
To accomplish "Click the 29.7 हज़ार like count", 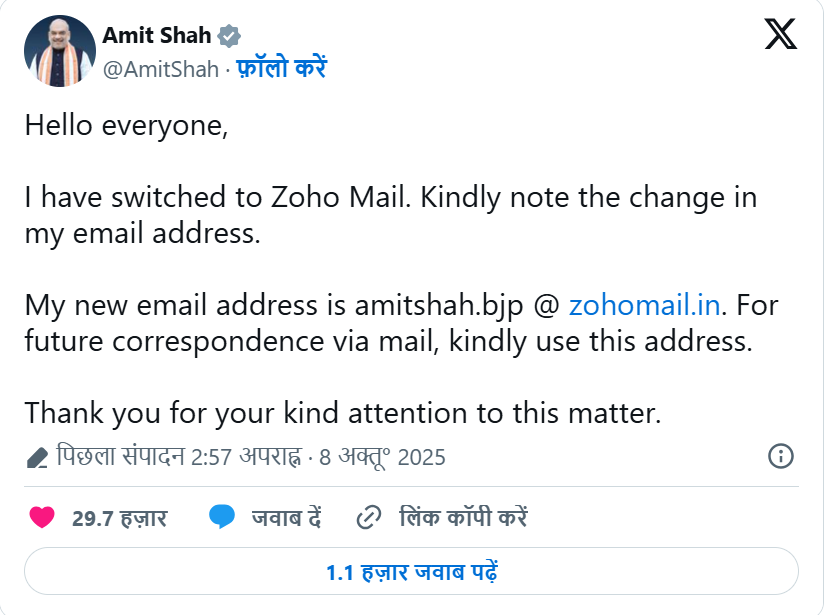I will pos(119,518).
